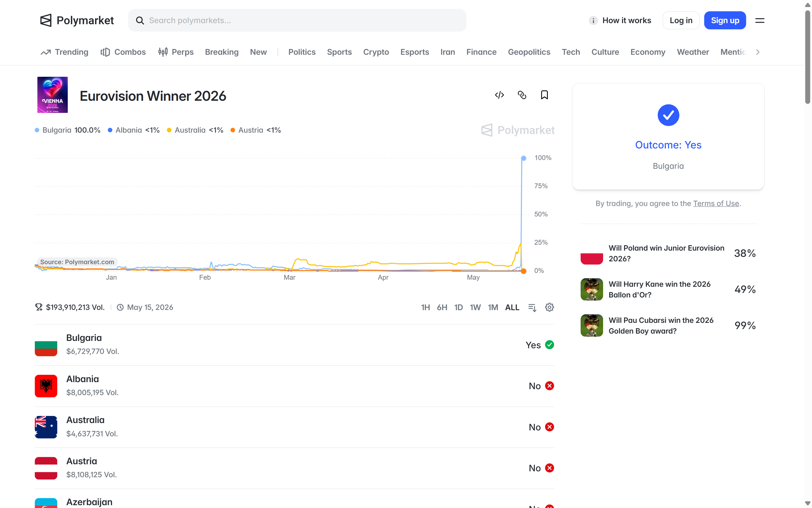Select the 1M chart range
This screenshot has width=812, height=508.
coord(493,307)
